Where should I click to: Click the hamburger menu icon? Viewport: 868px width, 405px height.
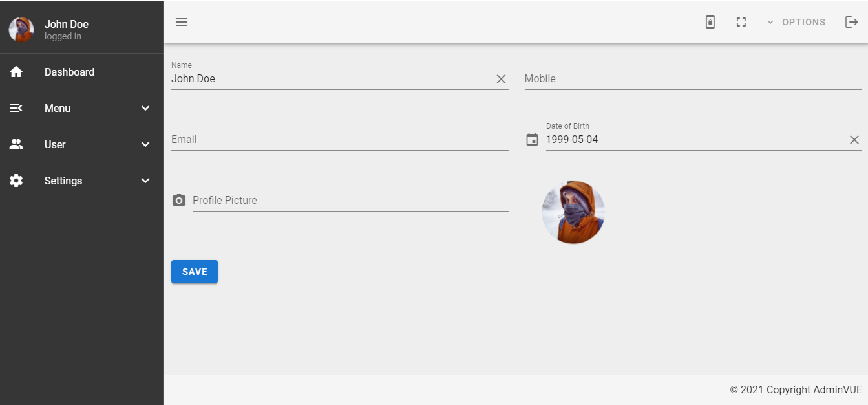tap(182, 22)
